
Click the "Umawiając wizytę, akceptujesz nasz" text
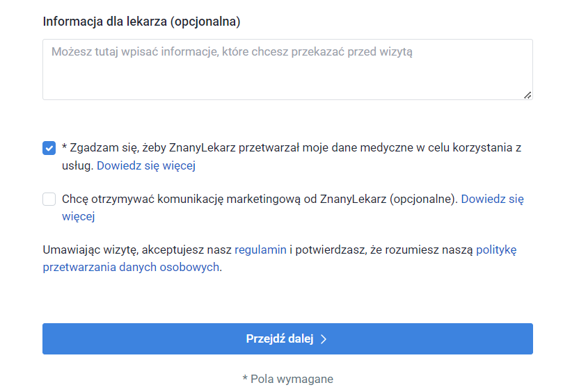click(x=137, y=250)
